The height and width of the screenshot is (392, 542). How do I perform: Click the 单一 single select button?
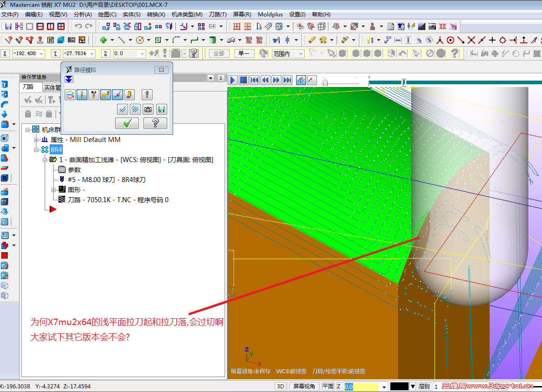click(244, 54)
